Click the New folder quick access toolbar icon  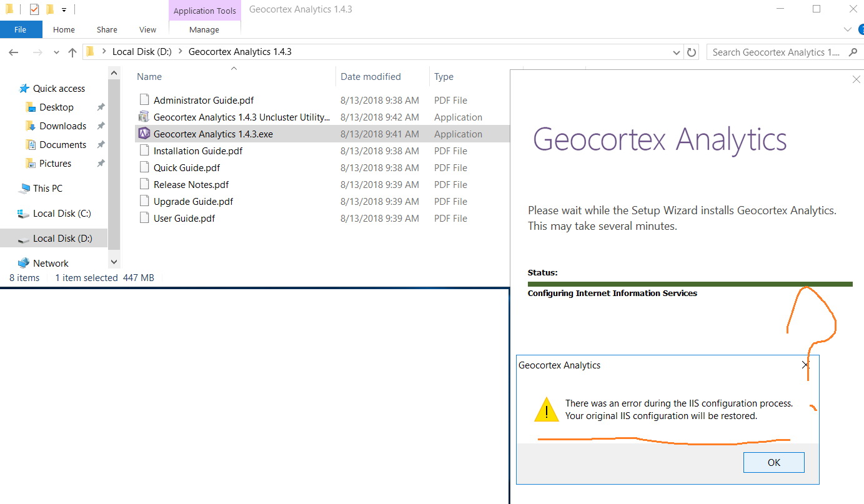point(49,9)
